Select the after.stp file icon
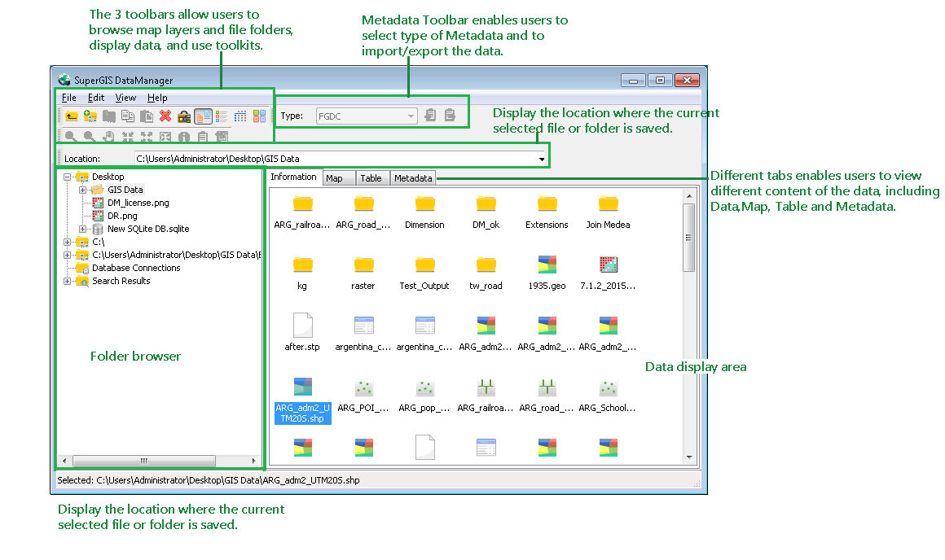The height and width of the screenshot is (560, 945). point(302,325)
